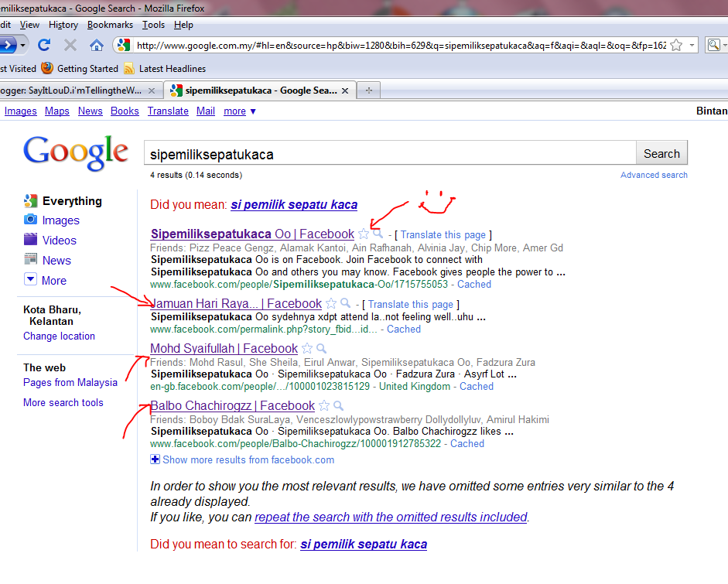The image size is (728, 584).
Task: Open Cached copy of Balbo Chachirogzz result
Action: pos(467,444)
